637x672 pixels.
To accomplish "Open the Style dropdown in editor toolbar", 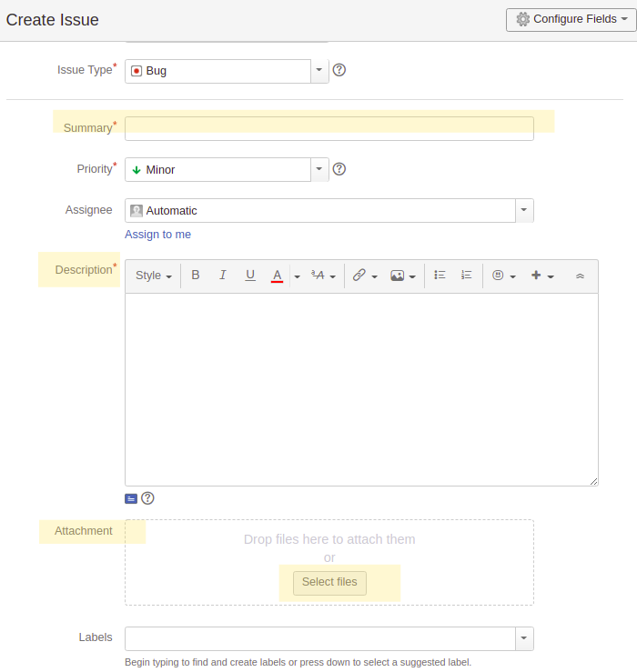I will point(153,276).
